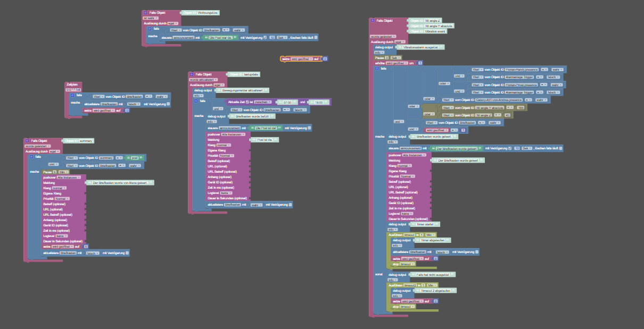Open gear of 'Falls Objekt' Tilt angle block
The image size is (644, 329).
tap(373, 20)
